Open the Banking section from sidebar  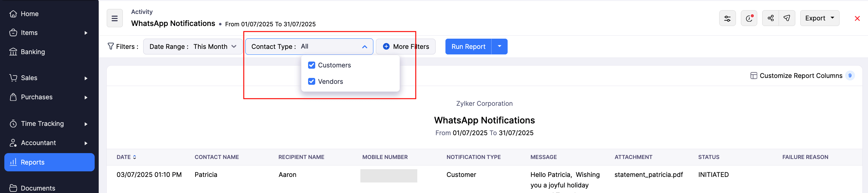pos(33,52)
